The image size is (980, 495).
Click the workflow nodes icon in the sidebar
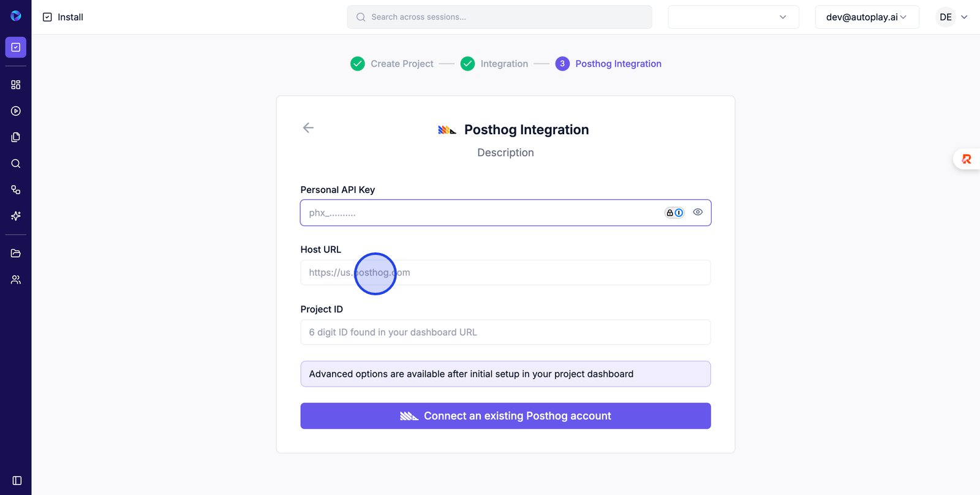[16, 190]
